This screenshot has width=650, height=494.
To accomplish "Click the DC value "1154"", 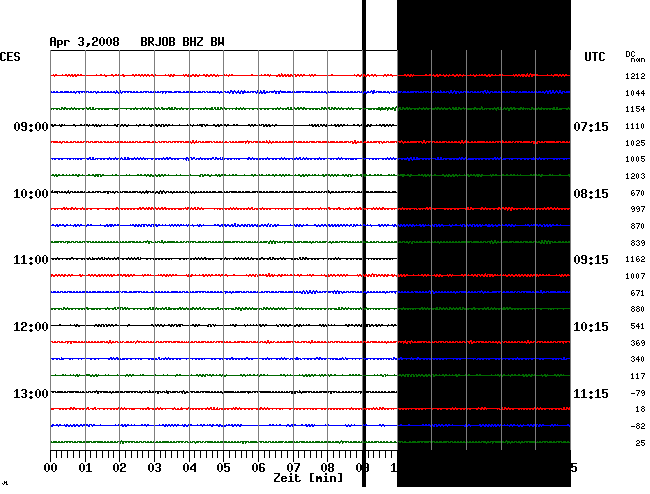I will tap(635, 109).
